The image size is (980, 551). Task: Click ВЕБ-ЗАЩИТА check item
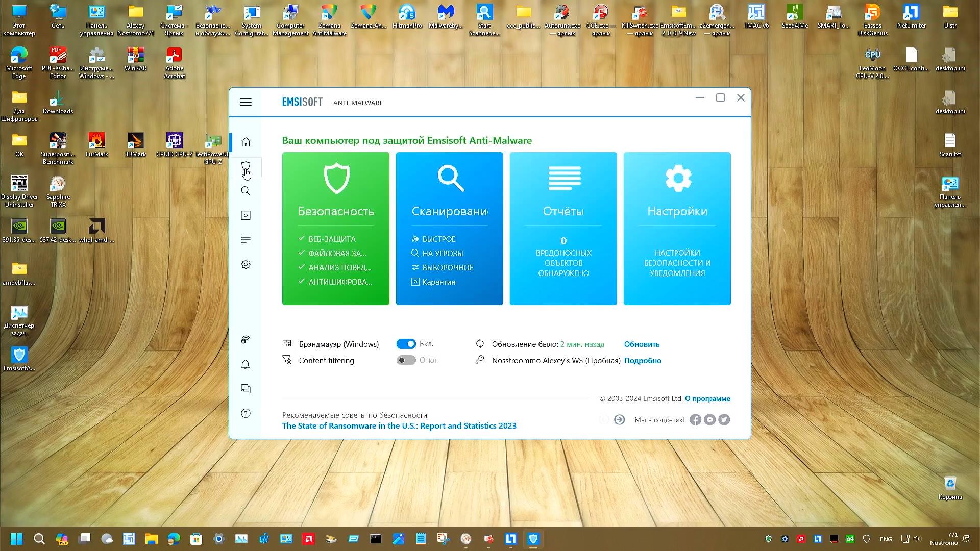(x=332, y=239)
